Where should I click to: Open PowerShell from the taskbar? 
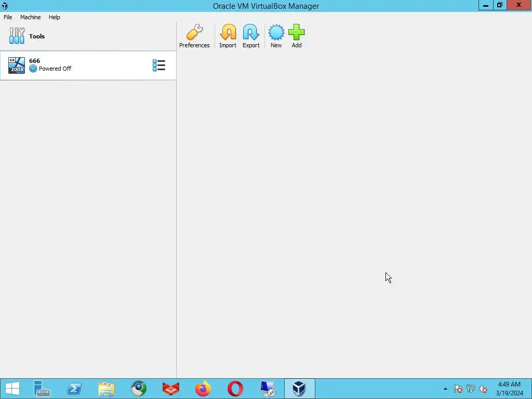coord(74,389)
